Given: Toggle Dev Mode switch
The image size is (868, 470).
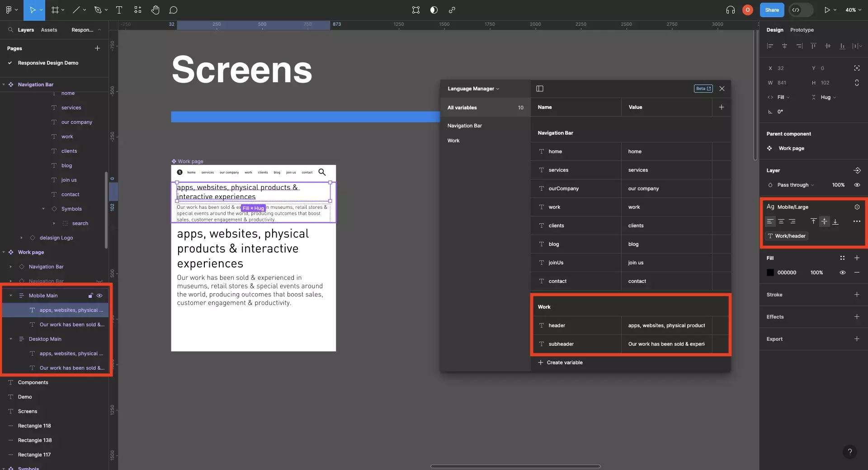Looking at the screenshot, I should coord(801,10).
